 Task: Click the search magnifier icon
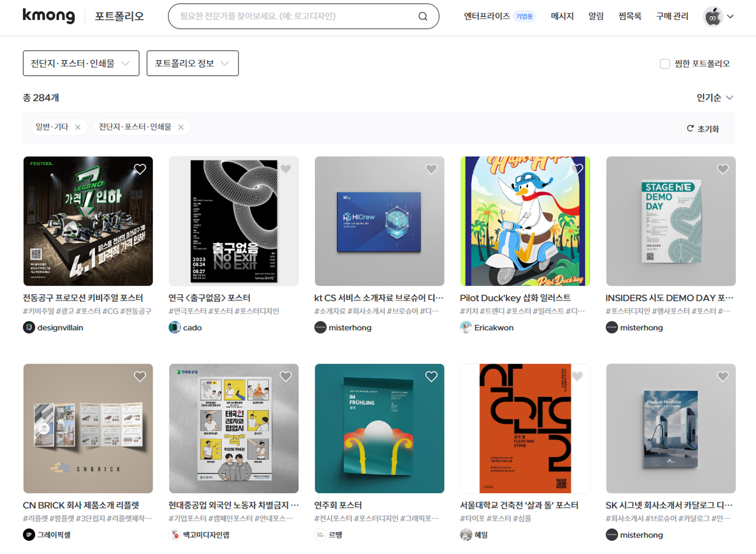click(423, 16)
